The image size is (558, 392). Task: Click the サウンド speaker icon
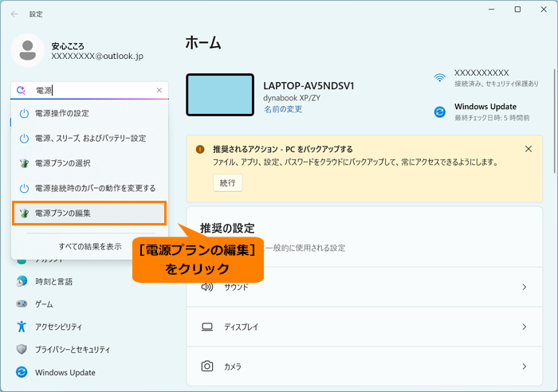(x=207, y=287)
